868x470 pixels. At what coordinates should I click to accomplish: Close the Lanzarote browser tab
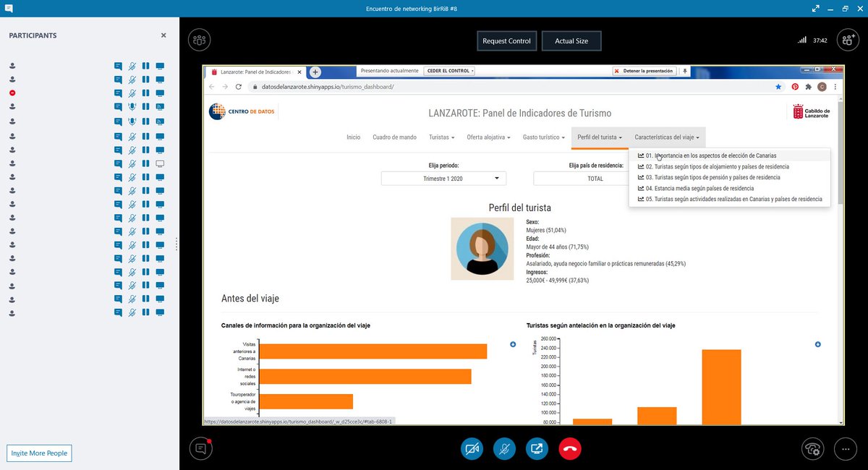click(x=300, y=72)
